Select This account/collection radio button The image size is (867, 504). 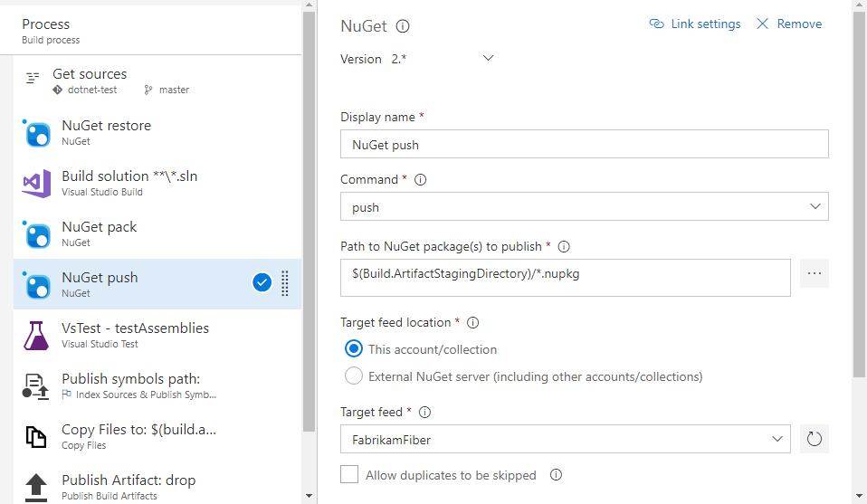(354, 348)
